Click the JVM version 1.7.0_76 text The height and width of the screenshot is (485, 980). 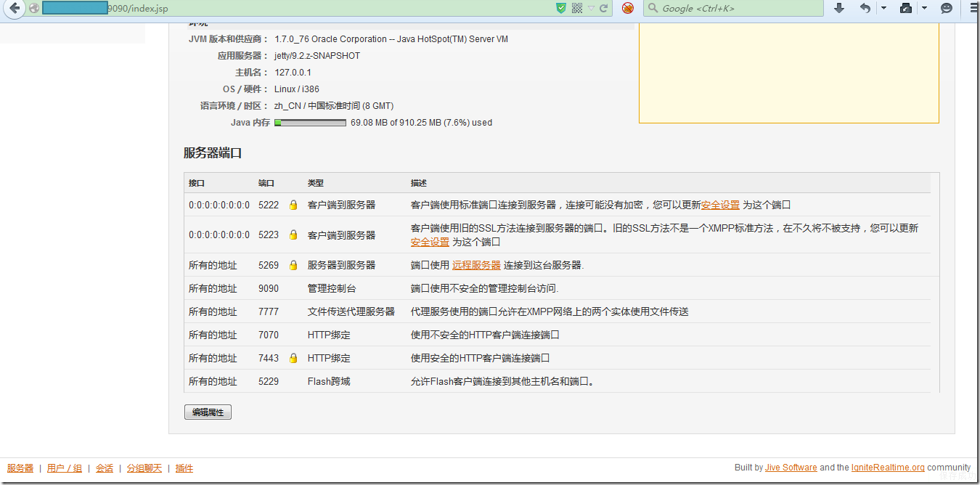pyautogui.click(x=391, y=39)
